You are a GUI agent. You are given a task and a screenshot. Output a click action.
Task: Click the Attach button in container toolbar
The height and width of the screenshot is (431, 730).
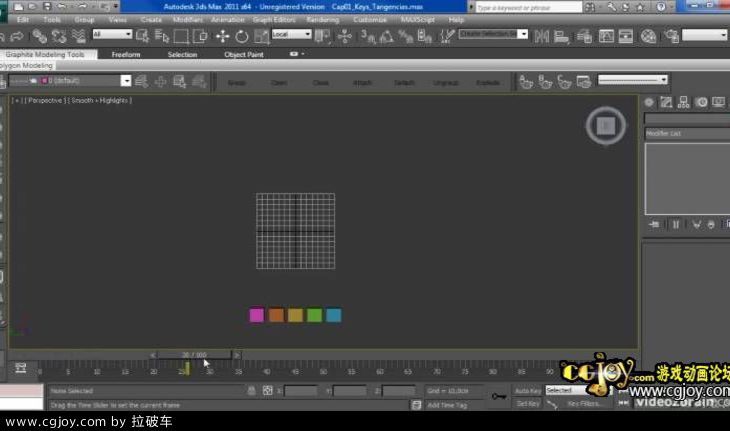click(x=362, y=83)
